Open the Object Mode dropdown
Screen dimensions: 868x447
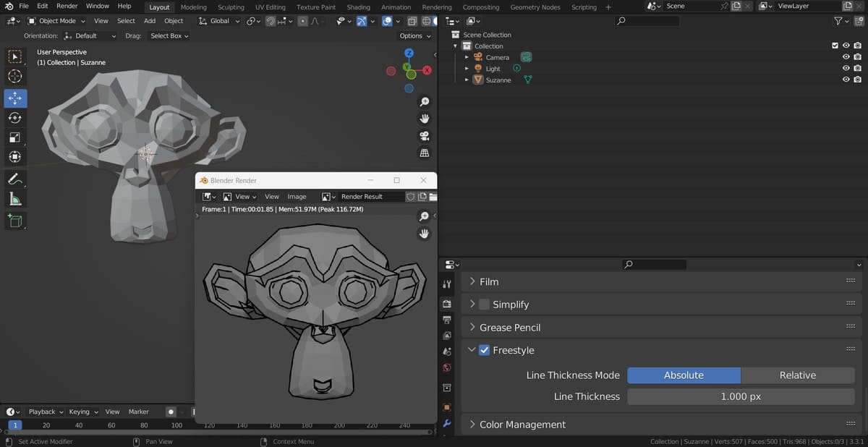tap(56, 21)
